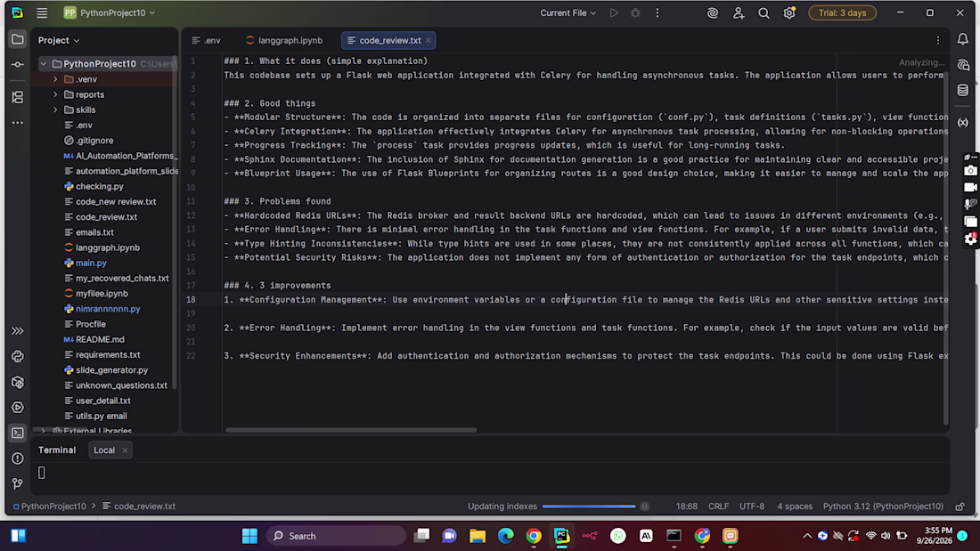Debug the current file
This screenshot has height=551, width=980.
point(635,12)
